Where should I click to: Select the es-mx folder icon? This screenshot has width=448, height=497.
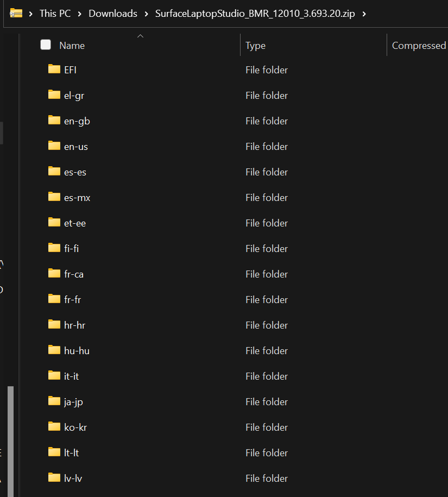click(54, 197)
